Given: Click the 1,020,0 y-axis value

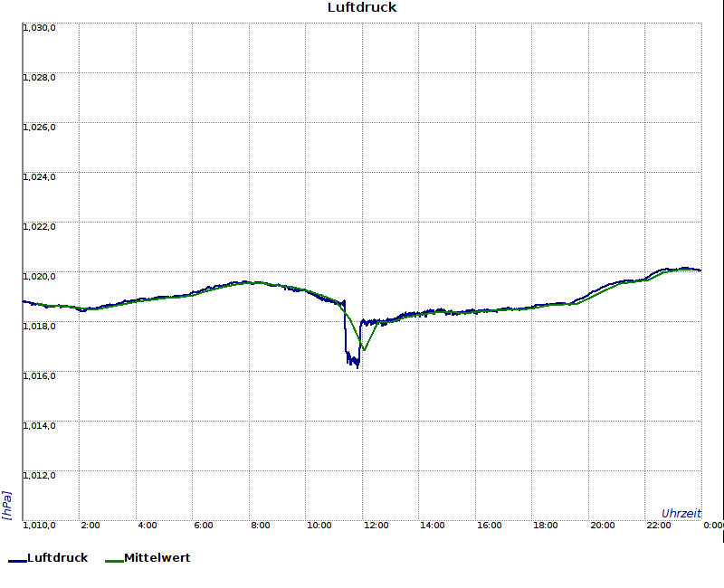Looking at the screenshot, I should pos(39,277).
